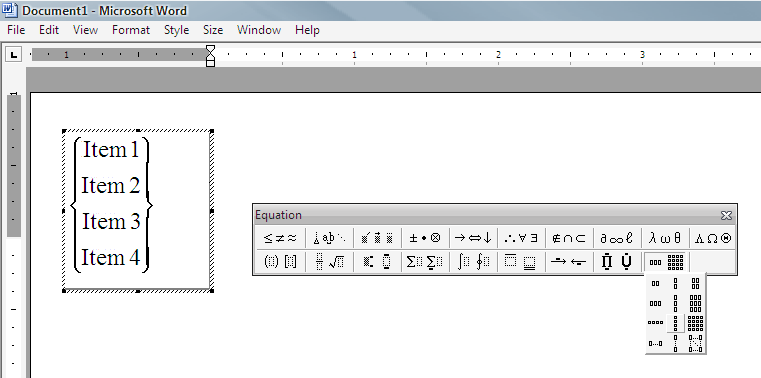Viewport: 761px width, 378px height.
Task: Open the relational symbols palette
Action: [280, 238]
